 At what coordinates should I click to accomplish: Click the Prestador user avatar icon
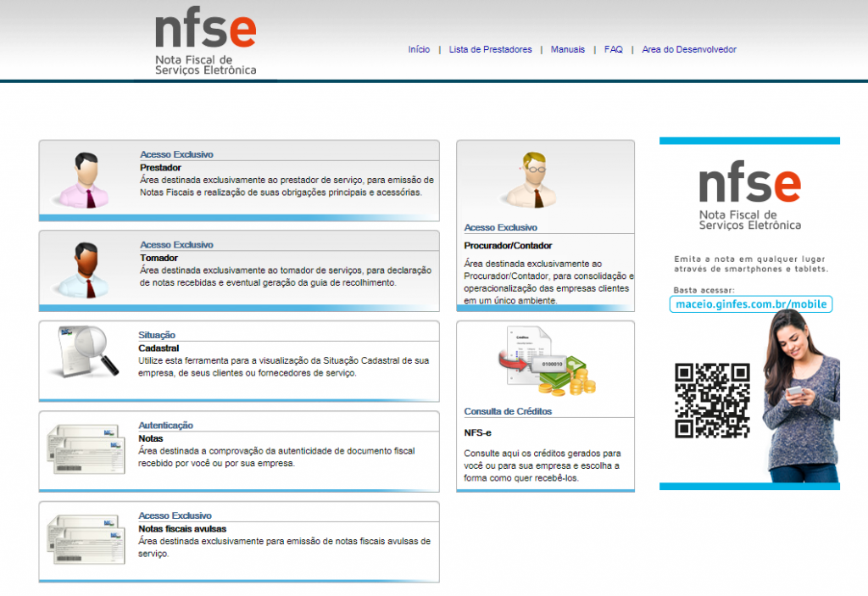coord(83,180)
